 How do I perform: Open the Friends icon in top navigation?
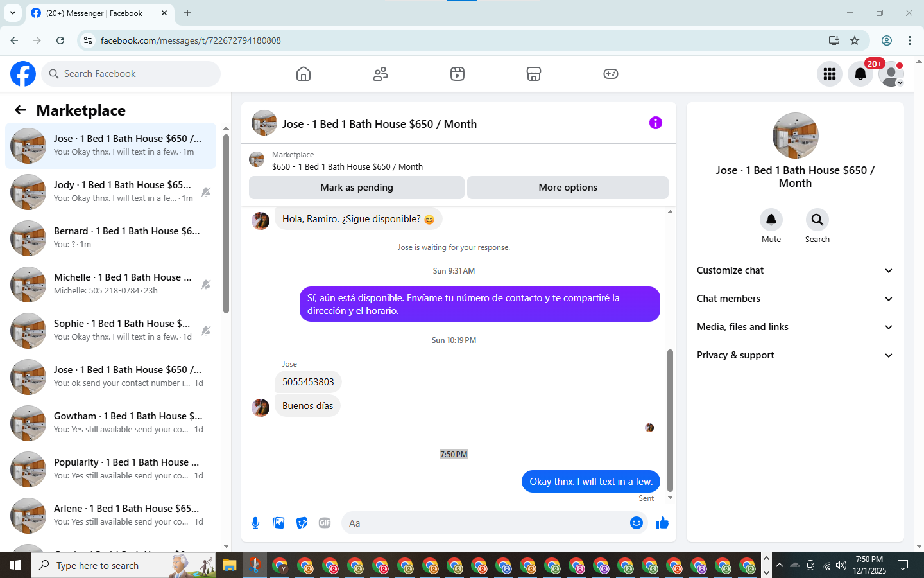[381, 74]
